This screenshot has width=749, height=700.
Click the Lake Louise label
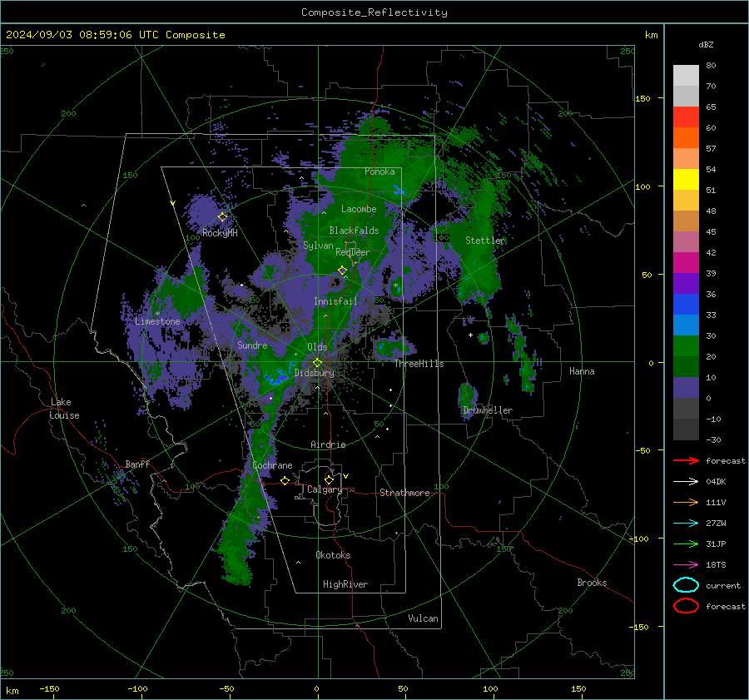coord(64,409)
